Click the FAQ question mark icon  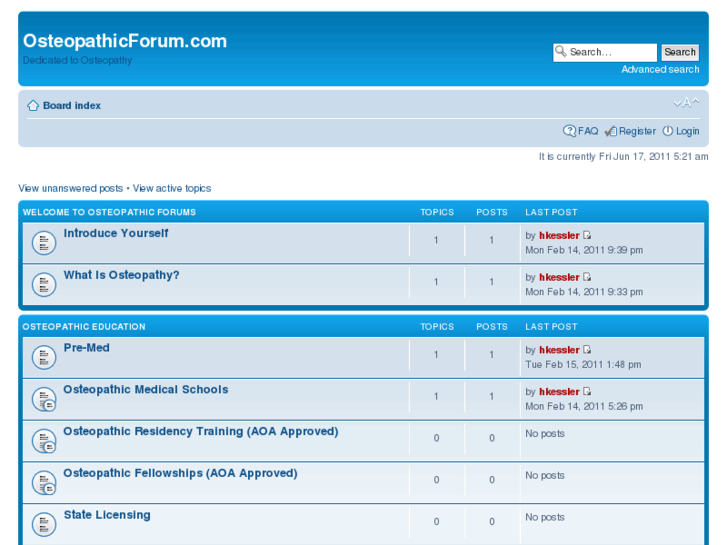(x=569, y=131)
